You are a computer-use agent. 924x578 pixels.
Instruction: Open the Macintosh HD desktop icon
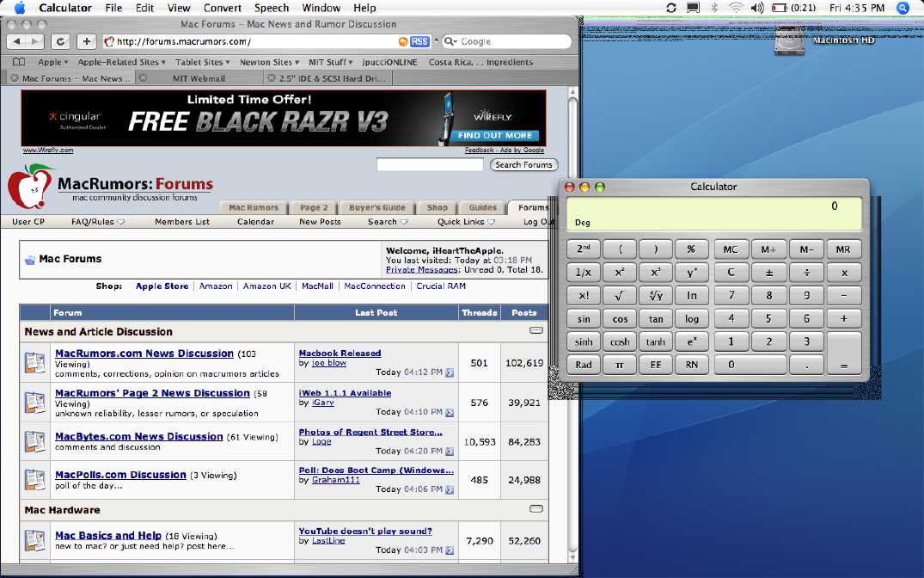point(790,40)
